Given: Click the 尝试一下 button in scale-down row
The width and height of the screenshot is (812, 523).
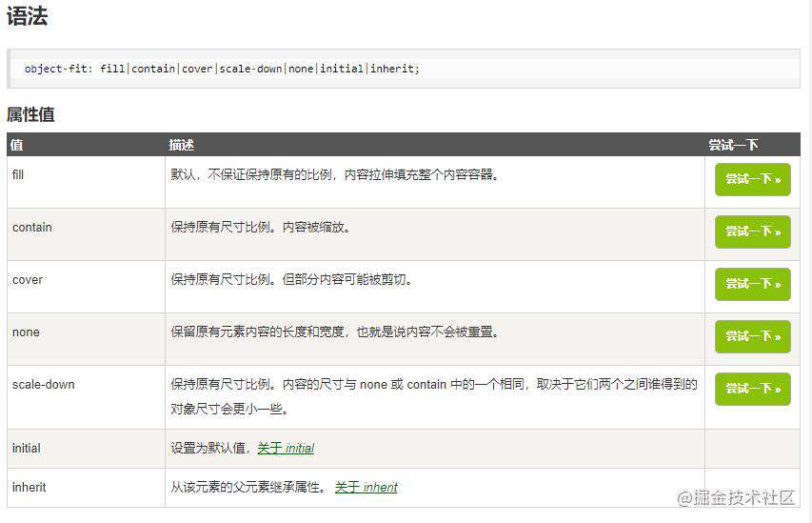Looking at the screenshot, I should coord(752,389).
